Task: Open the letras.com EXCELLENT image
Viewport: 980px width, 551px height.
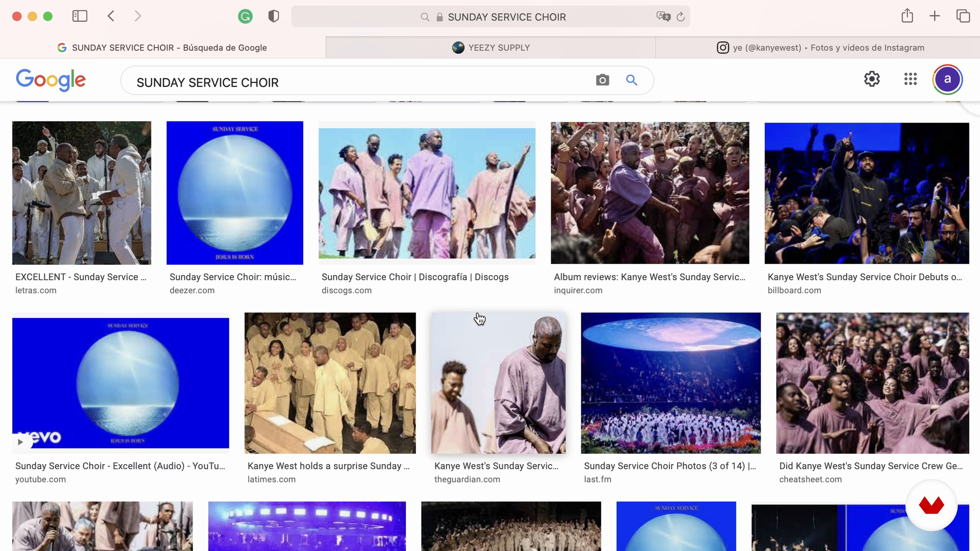Action: (x=81, y=193)
